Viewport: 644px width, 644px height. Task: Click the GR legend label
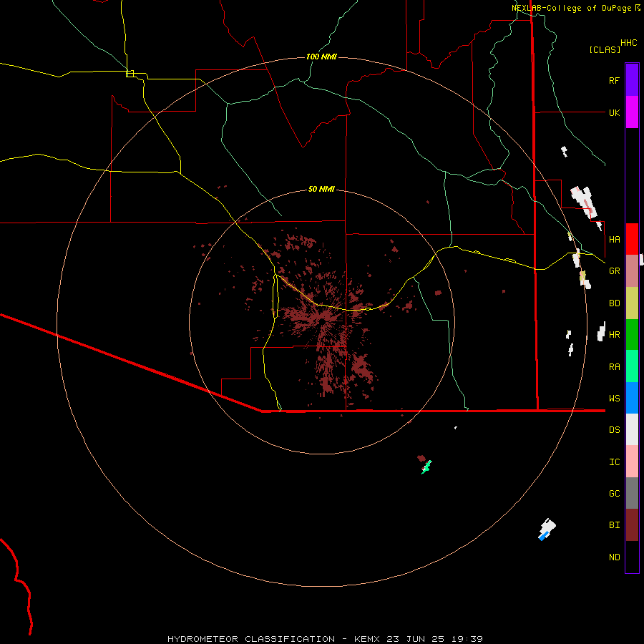(x=614, y=271)
